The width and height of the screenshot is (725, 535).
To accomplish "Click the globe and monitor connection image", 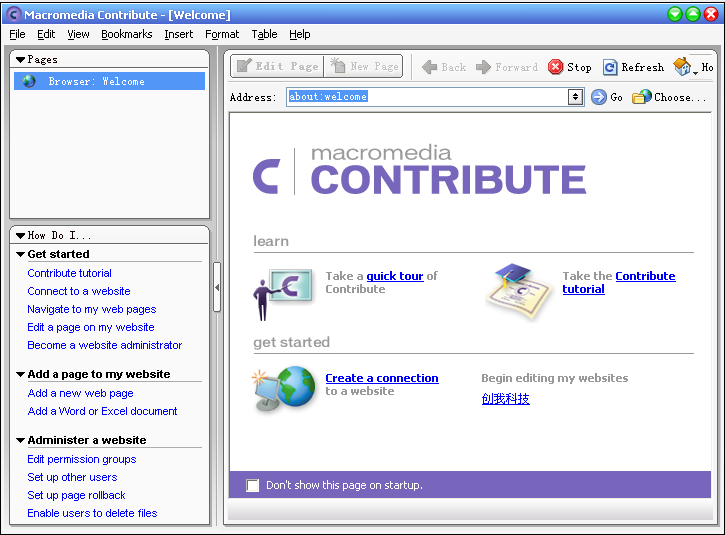I will (284, 389).
